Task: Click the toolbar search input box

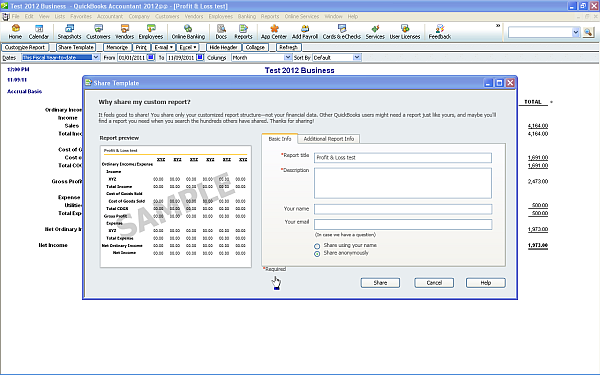Action: pyautogui.click(x=540, y=33)
